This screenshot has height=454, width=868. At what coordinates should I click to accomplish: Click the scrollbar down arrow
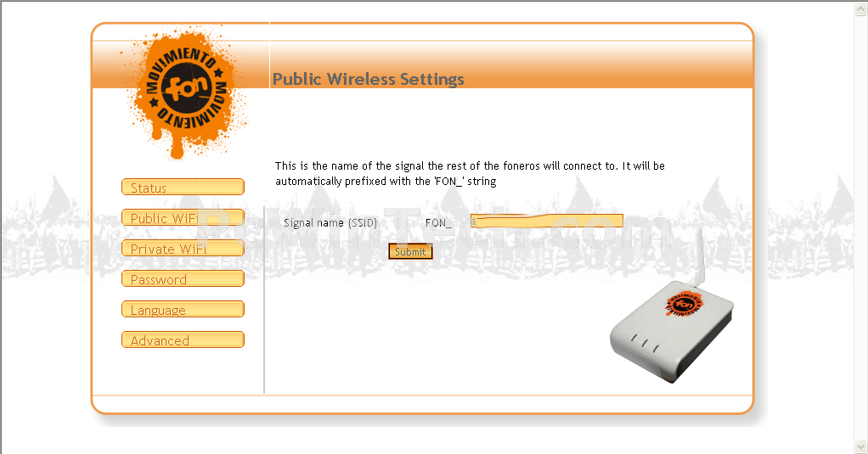[861, 446]
